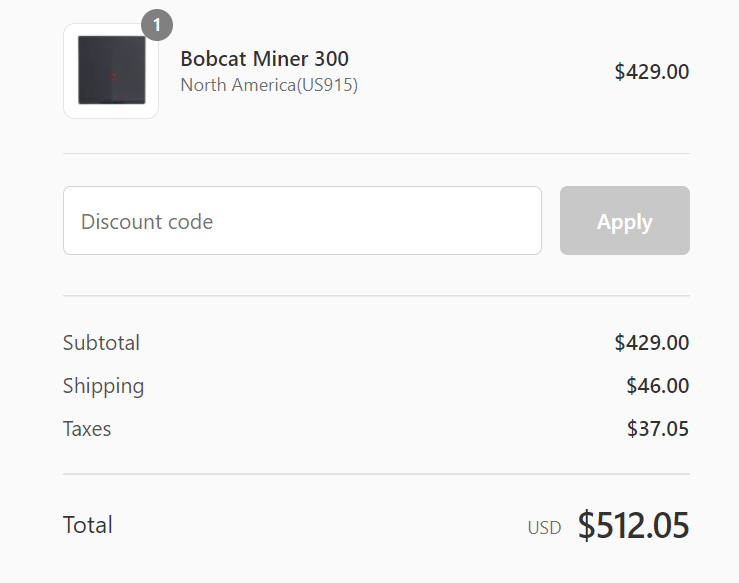Click the red dot on the product image
The height and width of the screenshot is (583, 739).
pos(112,77)
